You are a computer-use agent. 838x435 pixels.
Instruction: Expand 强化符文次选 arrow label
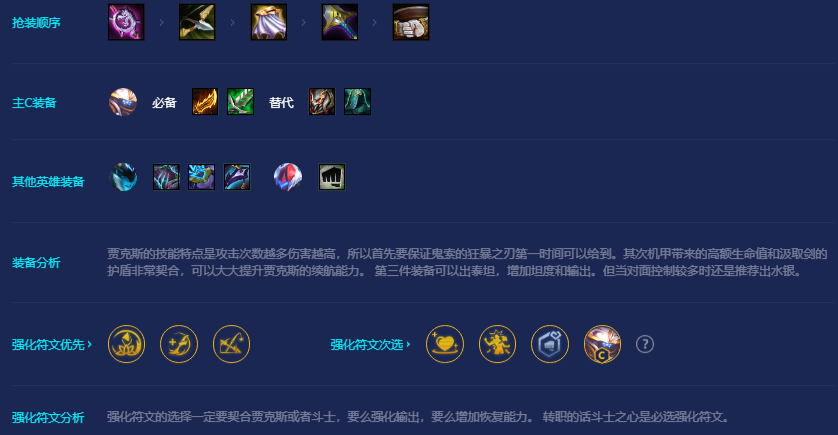click(370, 345)
